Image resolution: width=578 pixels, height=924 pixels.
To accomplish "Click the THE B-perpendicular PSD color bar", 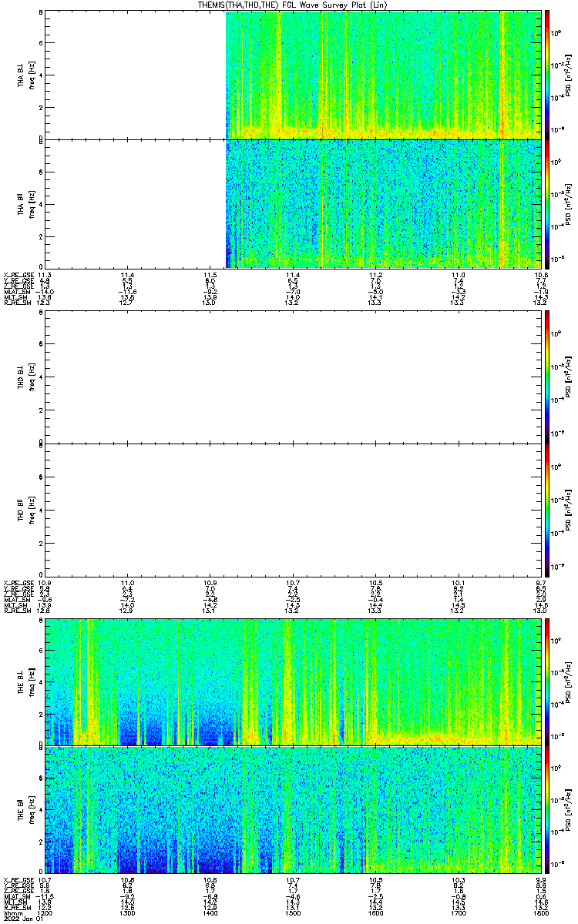I will (547, 681).
